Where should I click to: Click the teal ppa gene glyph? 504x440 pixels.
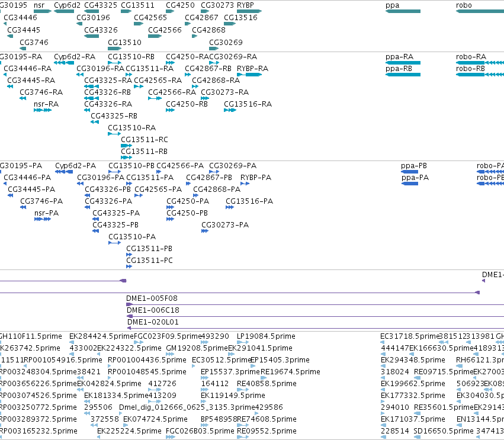coord(403,11)
